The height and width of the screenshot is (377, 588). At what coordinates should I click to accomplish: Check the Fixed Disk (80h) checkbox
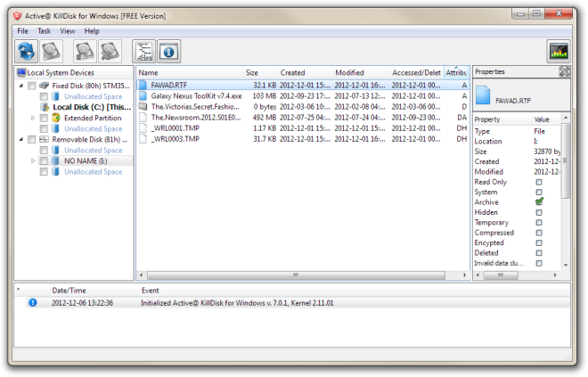[x=32, y=86]
